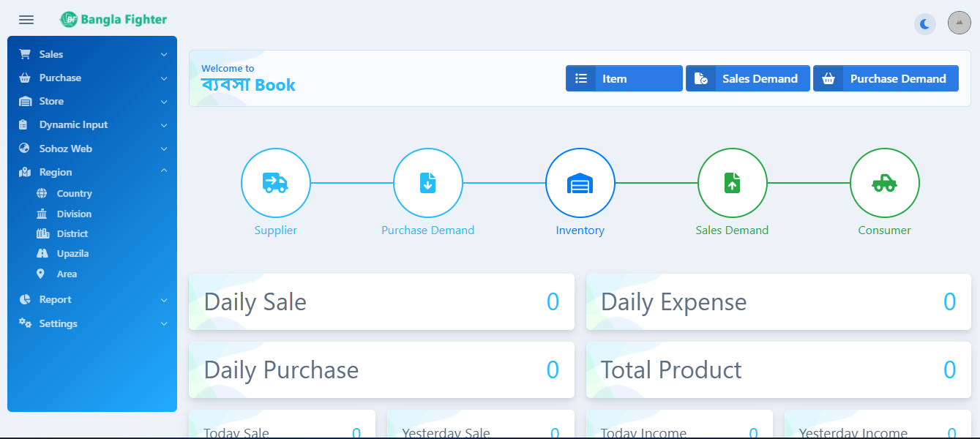Select Upazila in Region submenu
Viewport: 980px width, 439px height.
72,254
